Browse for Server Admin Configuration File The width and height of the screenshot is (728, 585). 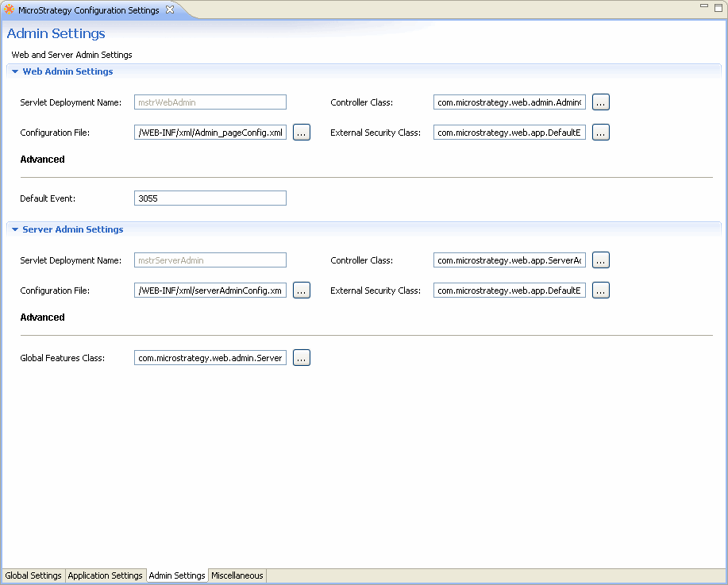302,291
